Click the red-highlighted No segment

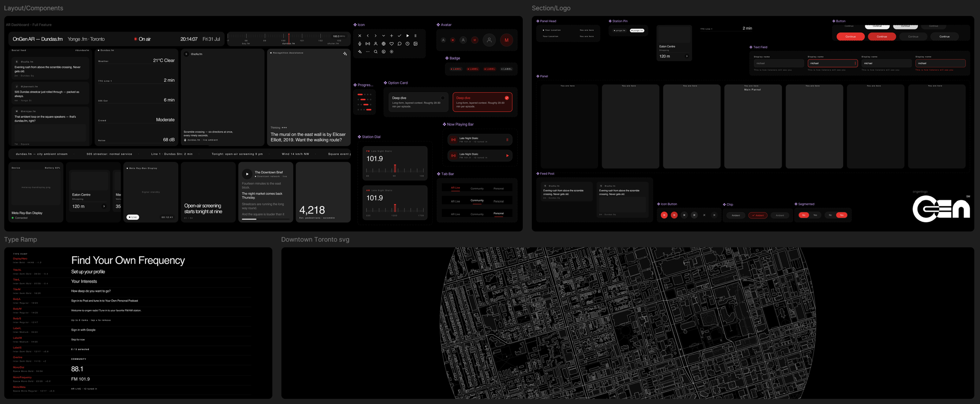(804, 215)
